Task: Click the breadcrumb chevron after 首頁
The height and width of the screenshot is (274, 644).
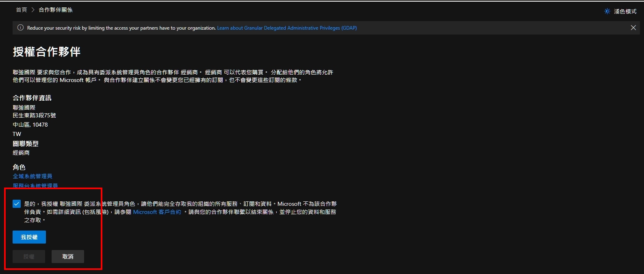Action: point(33,10)
